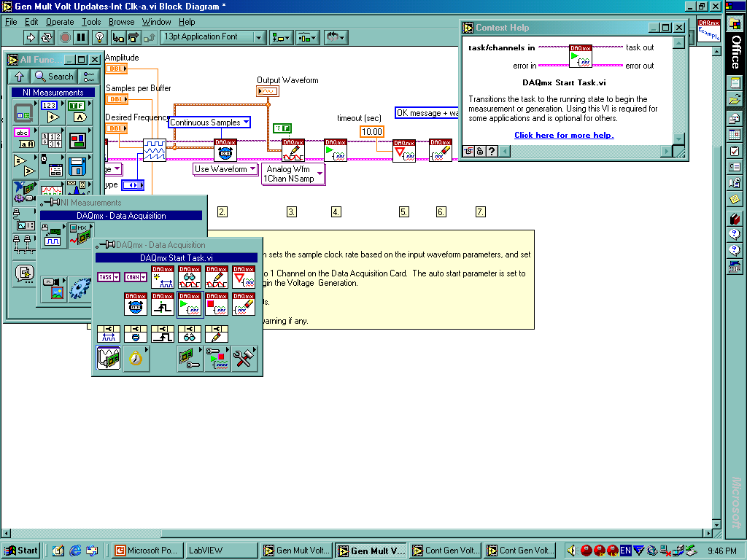The image size is (747, 560).
Task: Open the Array subpalette
Action: (x=52, y=138)
